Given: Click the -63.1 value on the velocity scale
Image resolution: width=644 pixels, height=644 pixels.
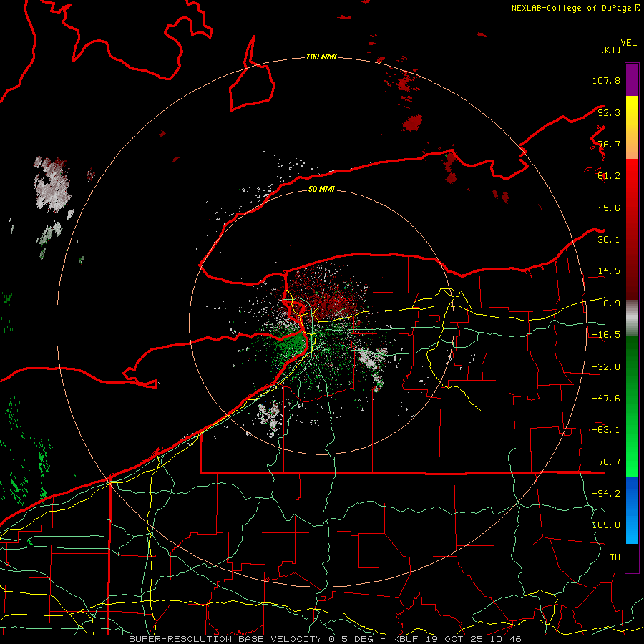Looking at the screenshot, I should (x=606, y=430).
